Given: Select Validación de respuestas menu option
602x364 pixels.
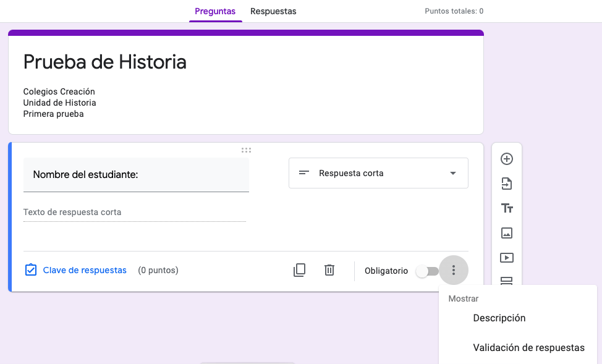Looking at the screenshot, I should (528, 348).
